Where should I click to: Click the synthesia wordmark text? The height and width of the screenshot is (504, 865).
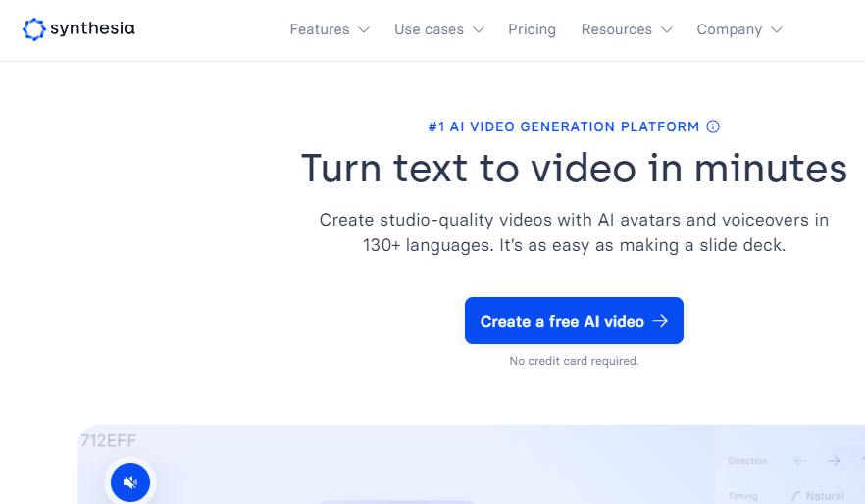[x=93, y=29]
